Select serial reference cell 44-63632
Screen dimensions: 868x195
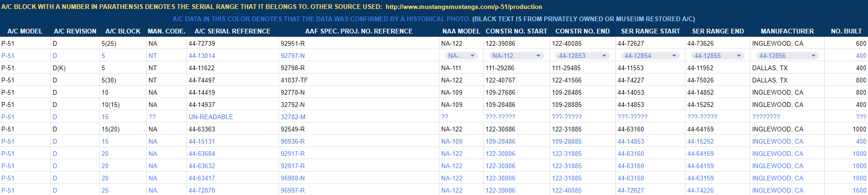(x=232, y=166)
